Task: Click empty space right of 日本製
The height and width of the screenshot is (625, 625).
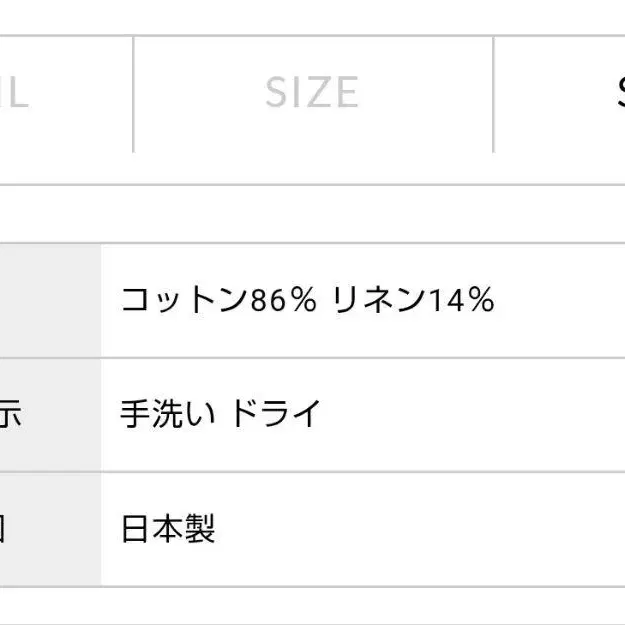Action: tap(420, 530)
